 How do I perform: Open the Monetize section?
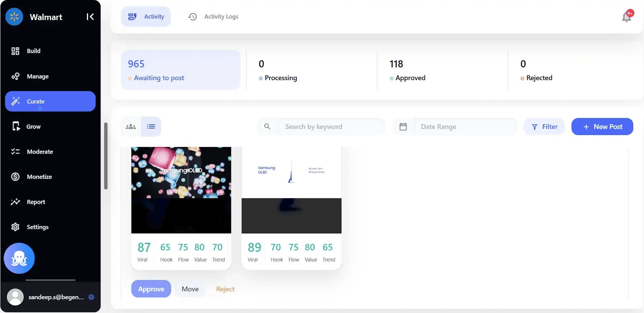[x=50, y=177]
